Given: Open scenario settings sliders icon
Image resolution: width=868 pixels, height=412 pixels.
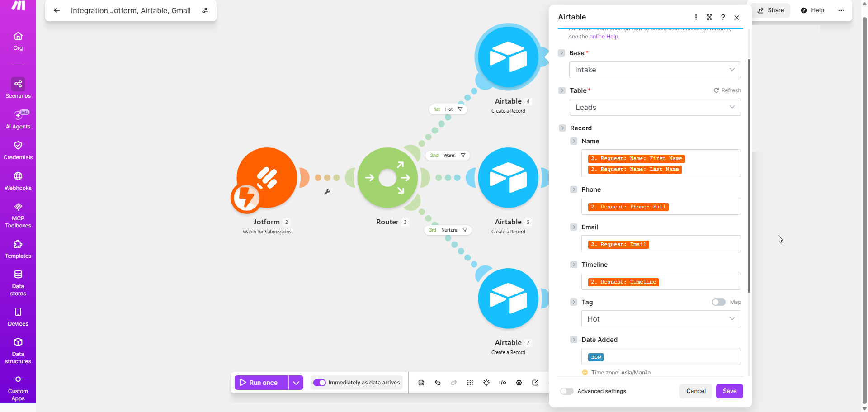Looking at the screenshot, I should [x=205, y=10].
